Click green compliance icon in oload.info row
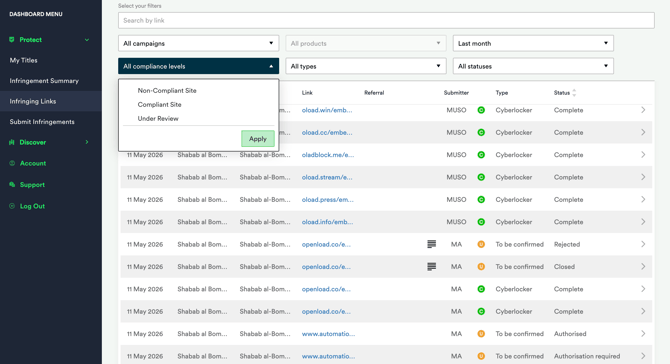 coord(481,222)
